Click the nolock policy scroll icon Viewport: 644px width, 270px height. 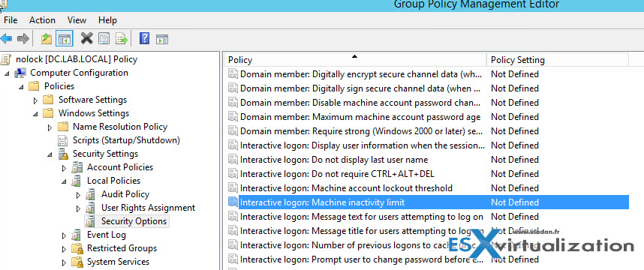tap(6, 59)
